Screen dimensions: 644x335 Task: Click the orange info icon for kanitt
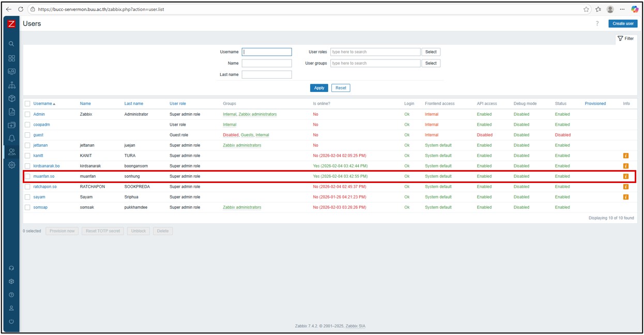click(626, 156)
